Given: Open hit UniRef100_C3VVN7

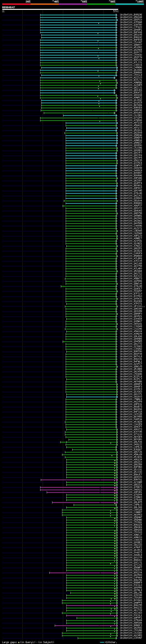Looking at the screenshot, I should pyautogui.click(x=131, y=638).
